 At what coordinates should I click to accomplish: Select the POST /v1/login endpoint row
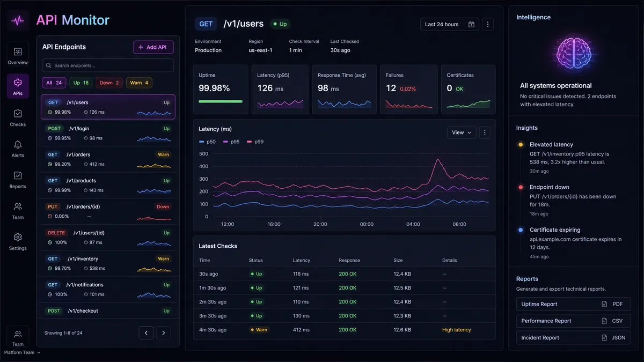108,133
